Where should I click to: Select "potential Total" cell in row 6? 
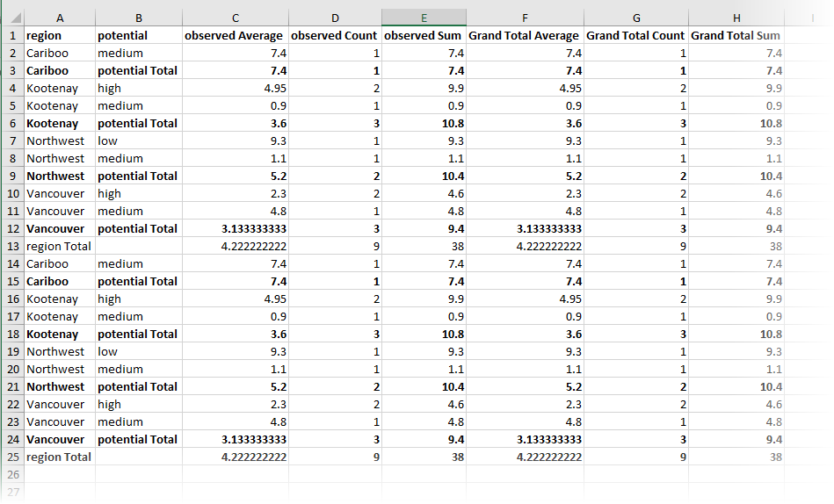pyautogui.click(x=138, y=124)
